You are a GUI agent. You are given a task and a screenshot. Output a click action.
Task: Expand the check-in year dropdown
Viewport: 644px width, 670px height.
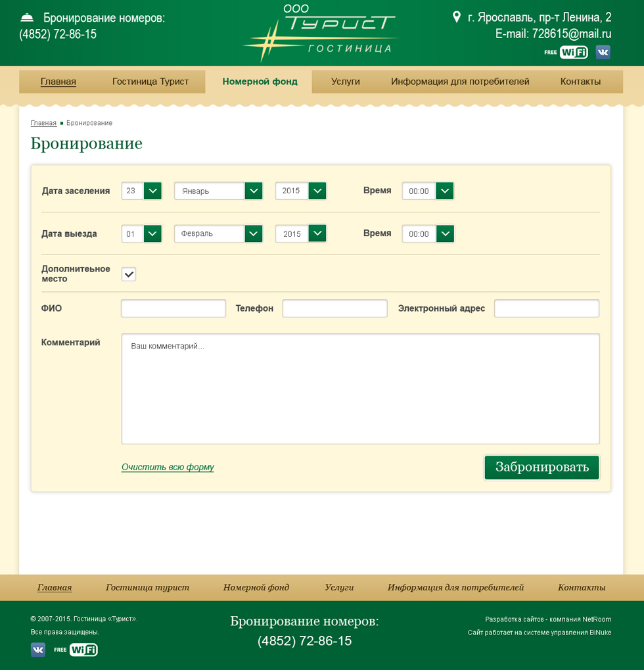click(301, 191)
